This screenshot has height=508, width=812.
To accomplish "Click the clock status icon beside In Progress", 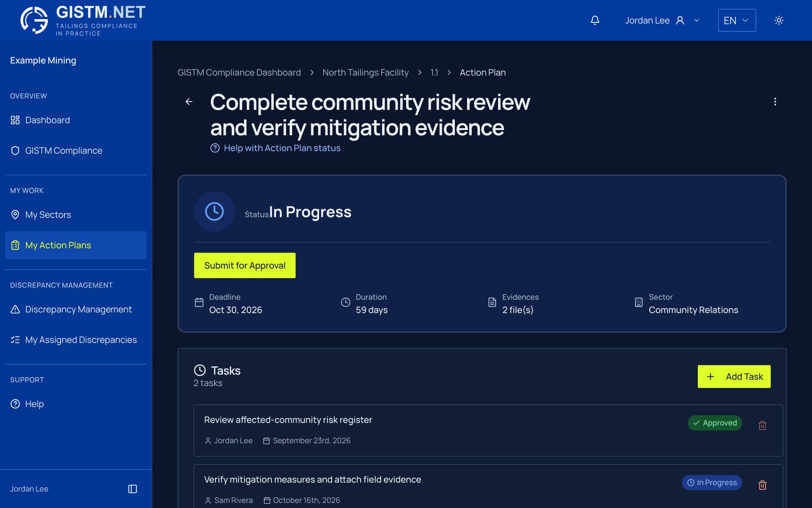I will [214, 211].
